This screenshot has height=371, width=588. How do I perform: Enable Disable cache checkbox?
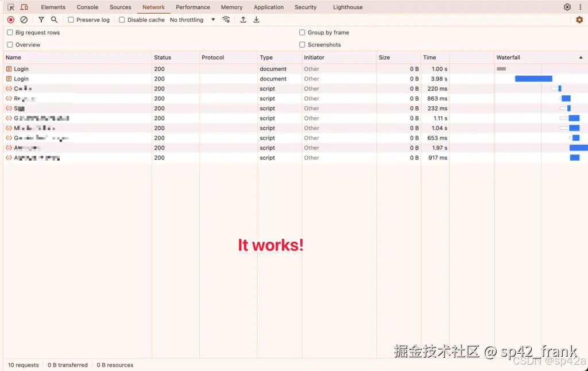[x=122, y=20]
